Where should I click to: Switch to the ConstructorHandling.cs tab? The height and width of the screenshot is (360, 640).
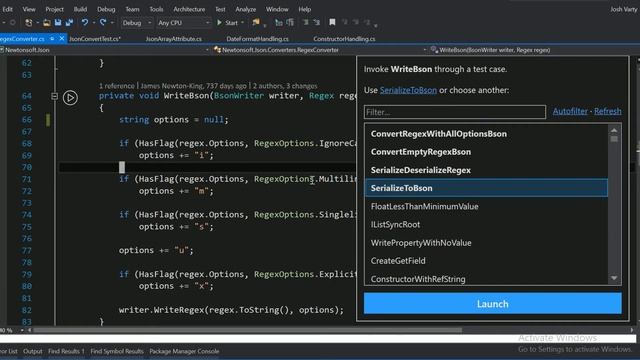click(344, 39)
